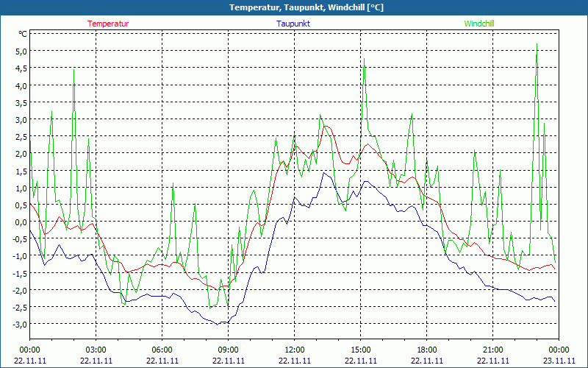
Task: Click the '-2,5' y-axis value
Action: point(21,308)
